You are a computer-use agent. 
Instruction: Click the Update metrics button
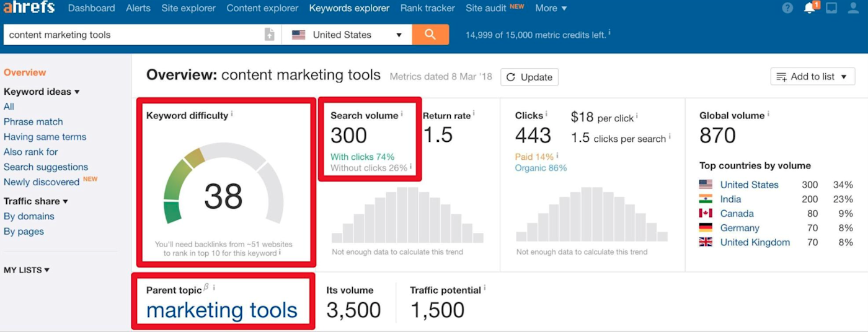(529, 77)
